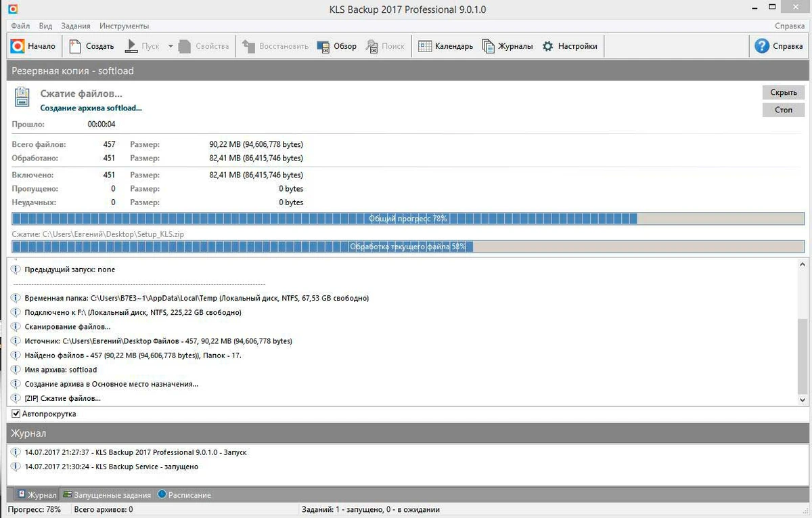Switch to the Журнал bottom tab
Image resolution: width=812 pixels, height=518 pixels.
pyautogui.click(x=37, y=495)
